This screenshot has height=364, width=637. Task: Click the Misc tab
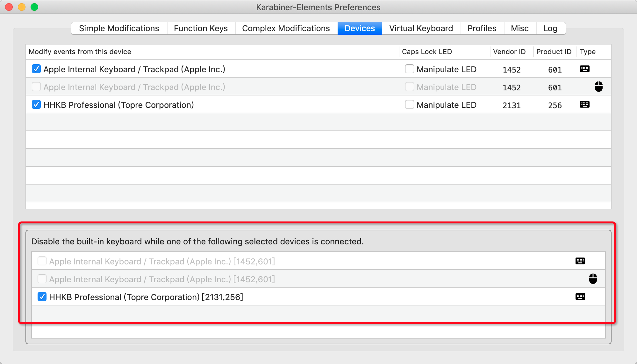tap(521, 28)
